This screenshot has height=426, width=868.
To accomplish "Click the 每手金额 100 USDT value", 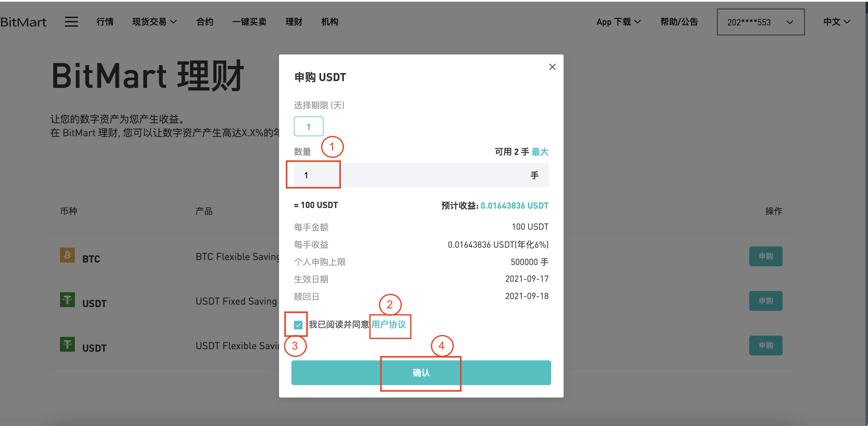I will tap(530, 227).
